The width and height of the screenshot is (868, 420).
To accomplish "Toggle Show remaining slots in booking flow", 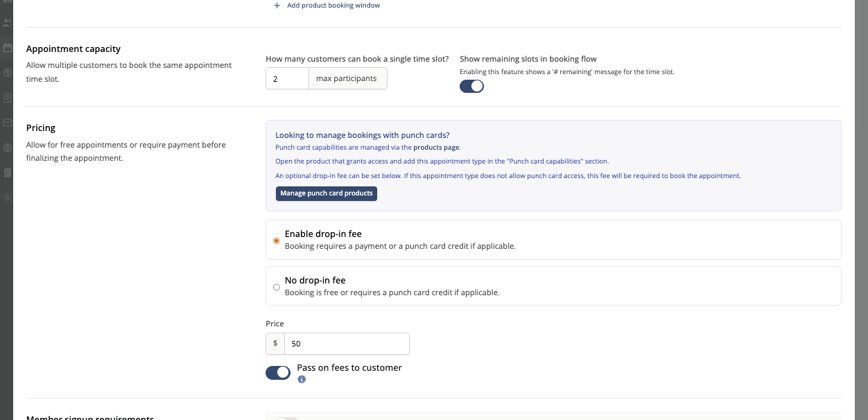I will tap(471, 87).
